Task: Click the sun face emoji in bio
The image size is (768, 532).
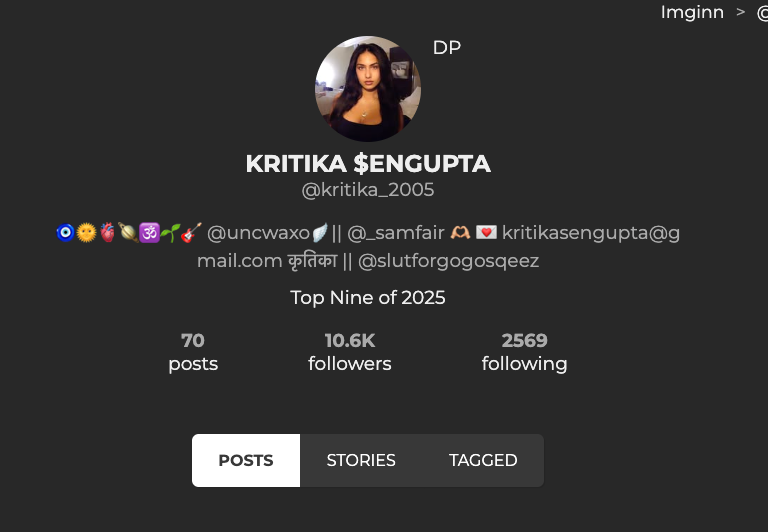Action: click(x=87, y=233)
